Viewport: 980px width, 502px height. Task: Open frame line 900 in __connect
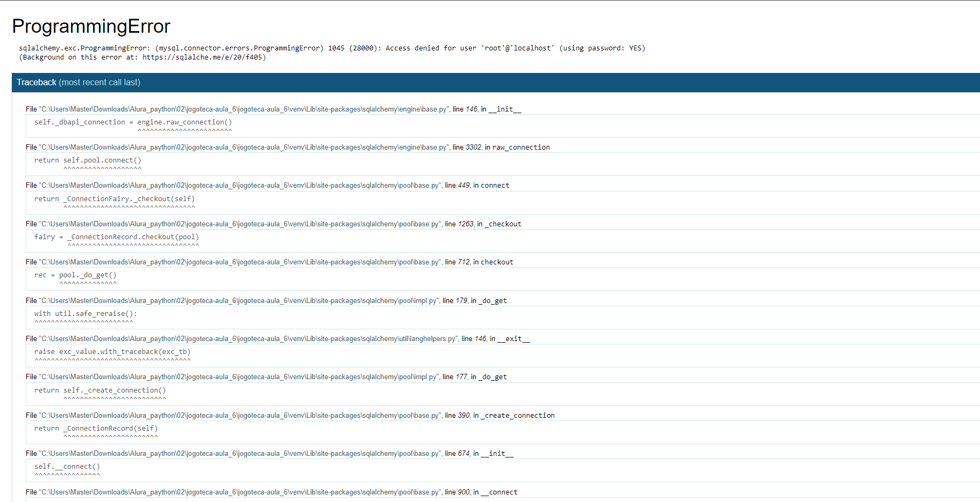click(x=272, y=492)
